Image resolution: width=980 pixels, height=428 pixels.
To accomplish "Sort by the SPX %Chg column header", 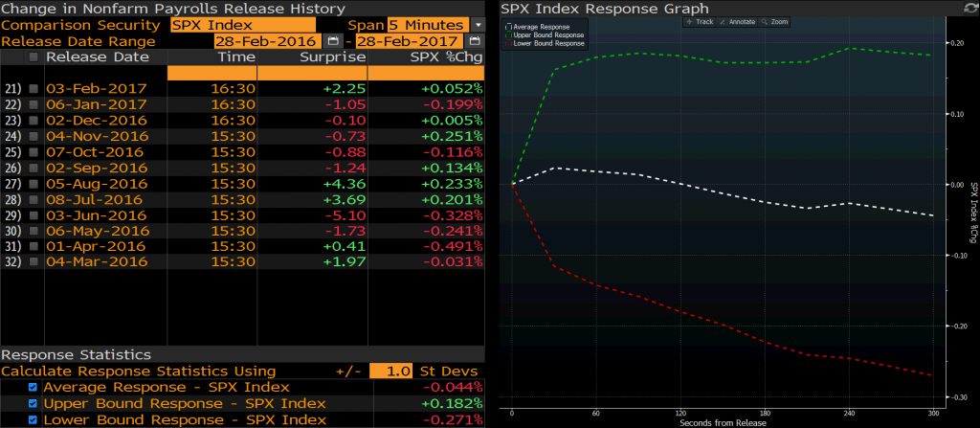I will pyautogui.click(x=446, y=56).
